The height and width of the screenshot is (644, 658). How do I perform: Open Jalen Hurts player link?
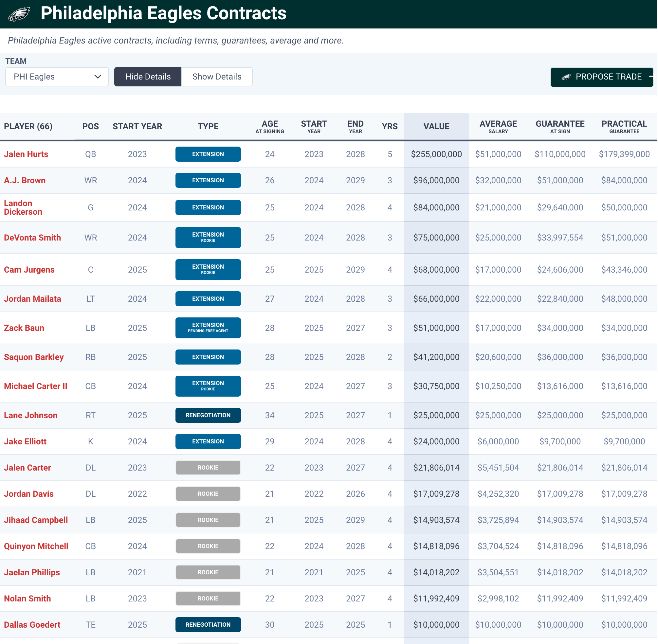(x=26, y=154)
